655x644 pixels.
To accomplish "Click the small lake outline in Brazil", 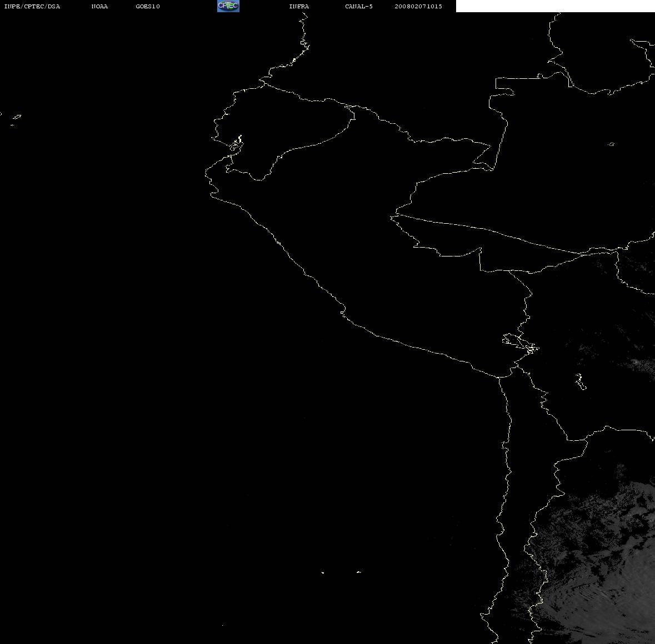I will (611, 144).
